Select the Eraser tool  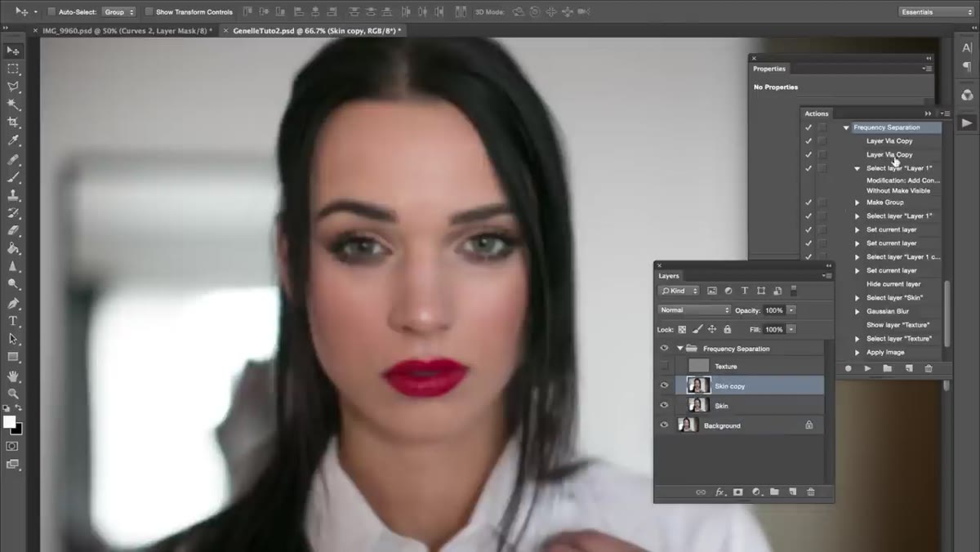point(13,231)
